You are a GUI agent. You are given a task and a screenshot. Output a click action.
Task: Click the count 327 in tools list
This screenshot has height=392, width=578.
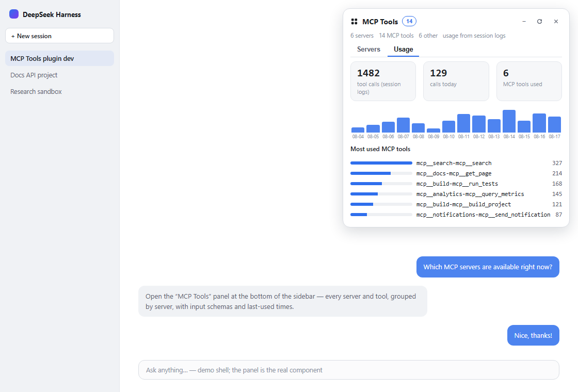pyautogui.click(x=557, y=163)
